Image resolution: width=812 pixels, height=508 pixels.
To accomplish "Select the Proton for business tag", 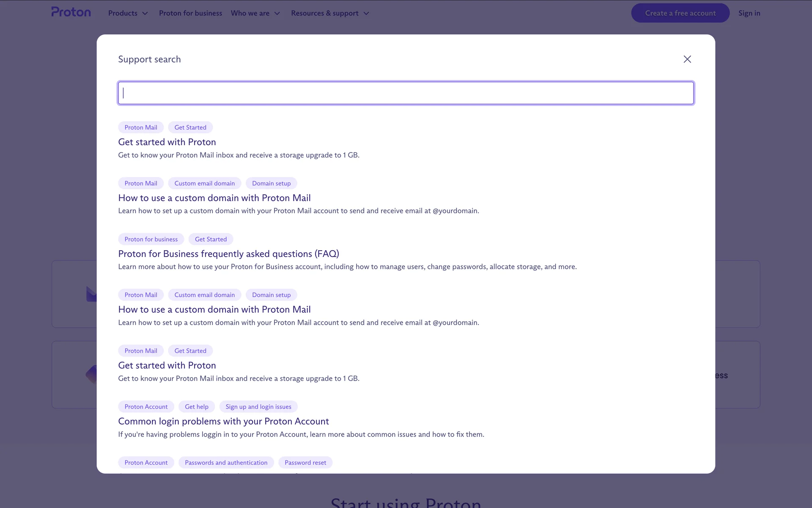I will 151,239.
